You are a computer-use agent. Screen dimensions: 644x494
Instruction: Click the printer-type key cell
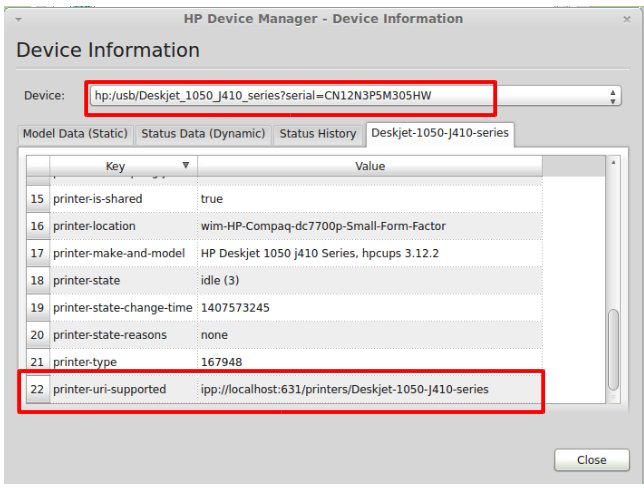point(124,362)
